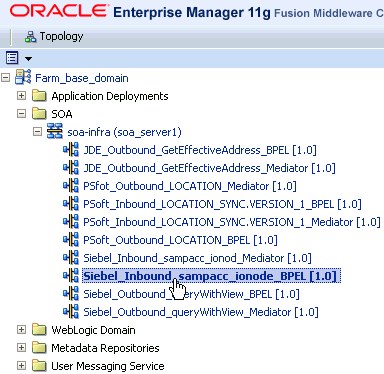Click the SOA folder icon
The height and width of the screenshot is (374, 384).
(39, 114)
